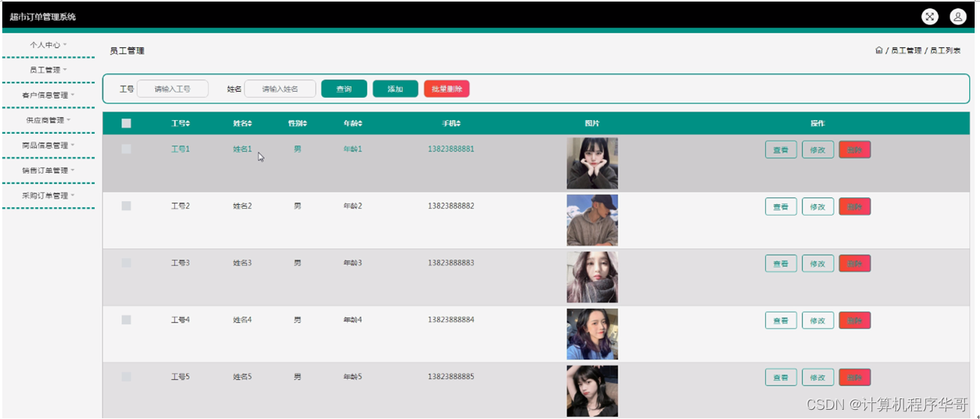Image resolution: width=980 pixels, height=419 pixels.
Task: Edit employee 工号2 with 修改
Action: 817,206
